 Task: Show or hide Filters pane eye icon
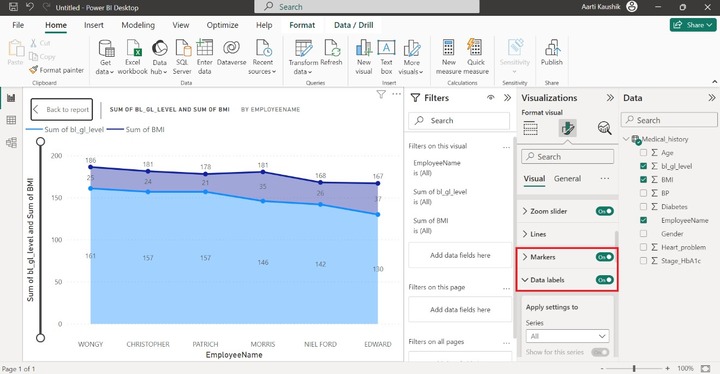(x=491, y=97)
